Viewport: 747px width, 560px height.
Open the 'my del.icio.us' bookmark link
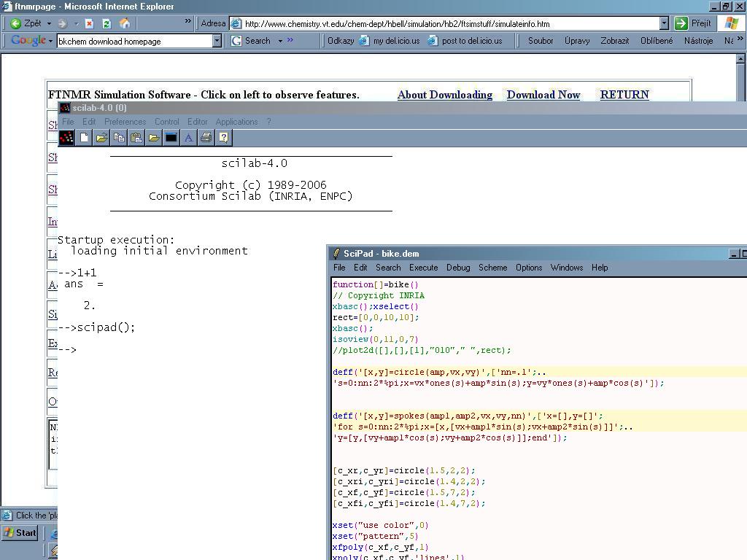[390, 41]
